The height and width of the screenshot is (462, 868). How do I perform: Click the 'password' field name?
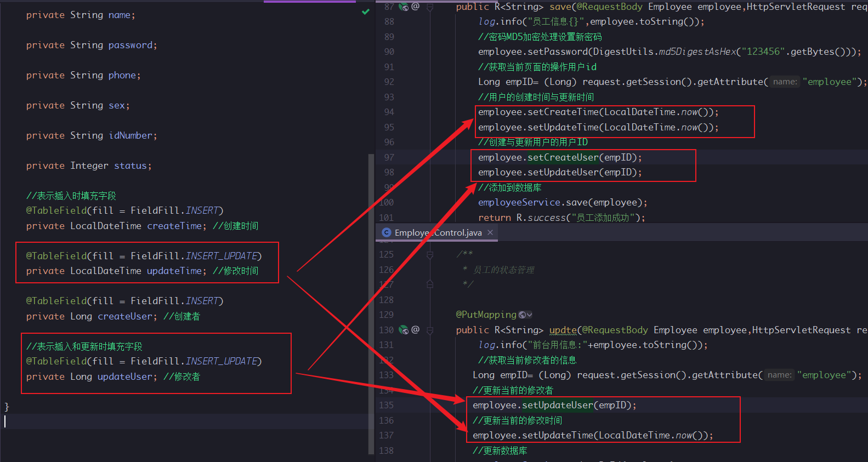click(x=131, y=45)
